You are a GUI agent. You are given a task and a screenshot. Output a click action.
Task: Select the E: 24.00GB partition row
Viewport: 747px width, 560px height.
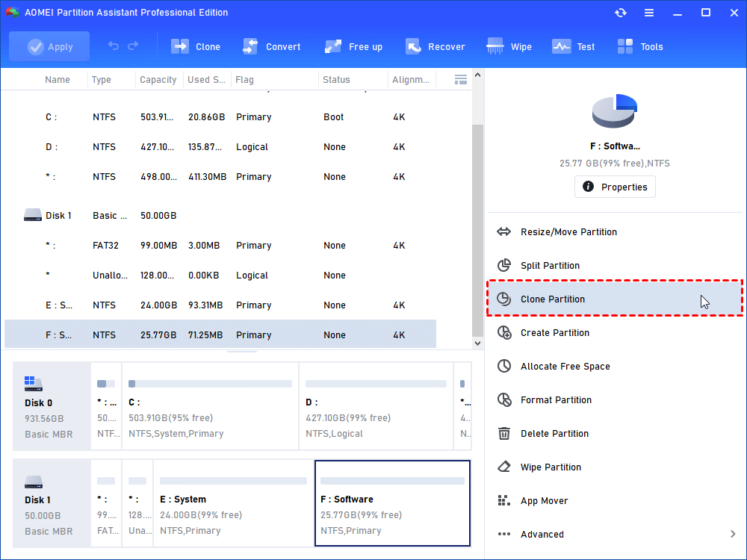(x=220, y=305)
